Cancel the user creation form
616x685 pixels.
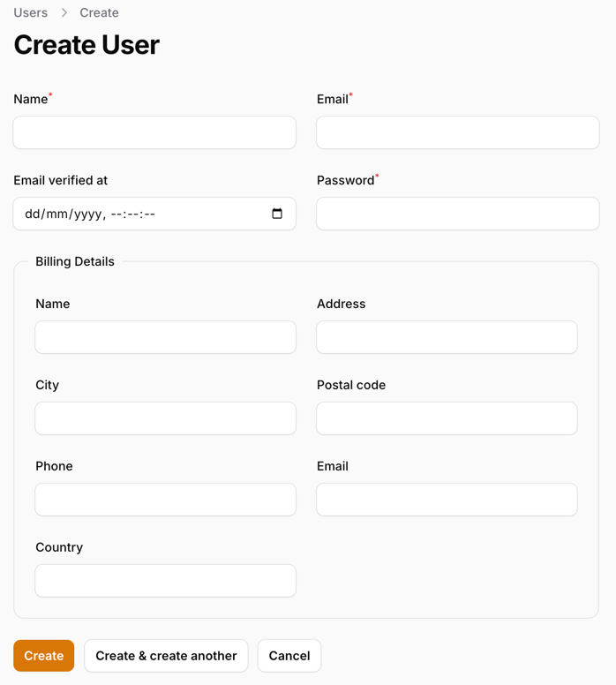click(289, 656)
